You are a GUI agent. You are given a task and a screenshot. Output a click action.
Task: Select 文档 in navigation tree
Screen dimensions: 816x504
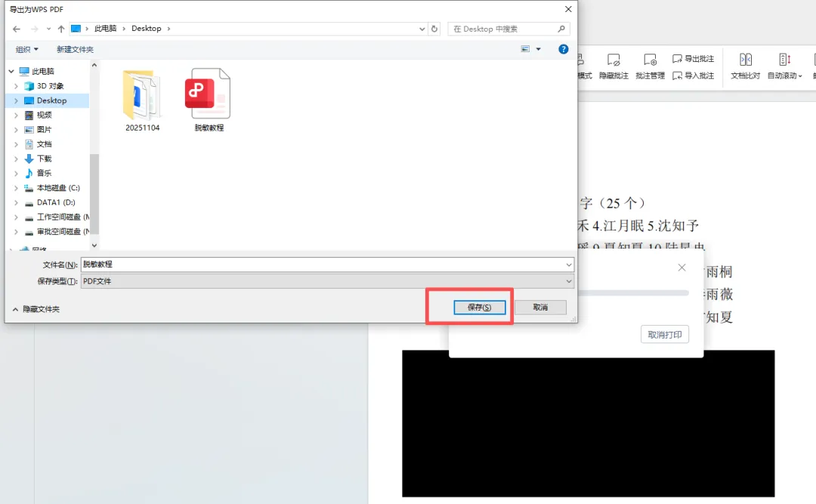[x=45, y=144]
